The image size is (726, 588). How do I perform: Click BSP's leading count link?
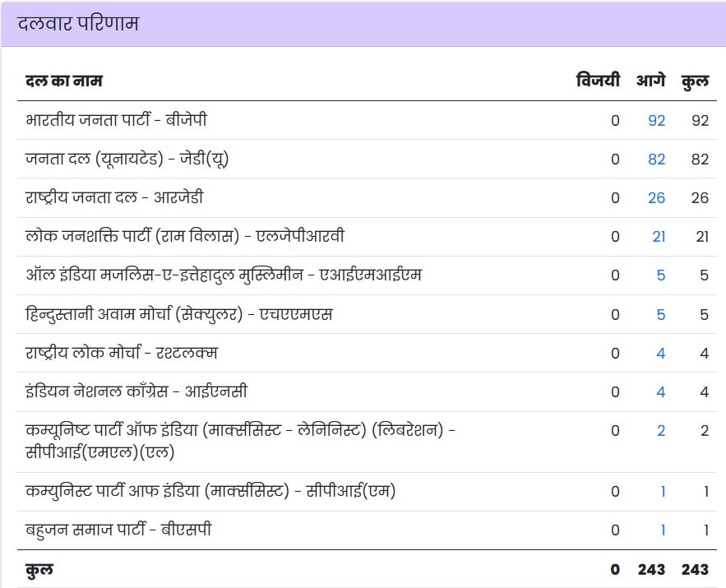click(663, 530)
